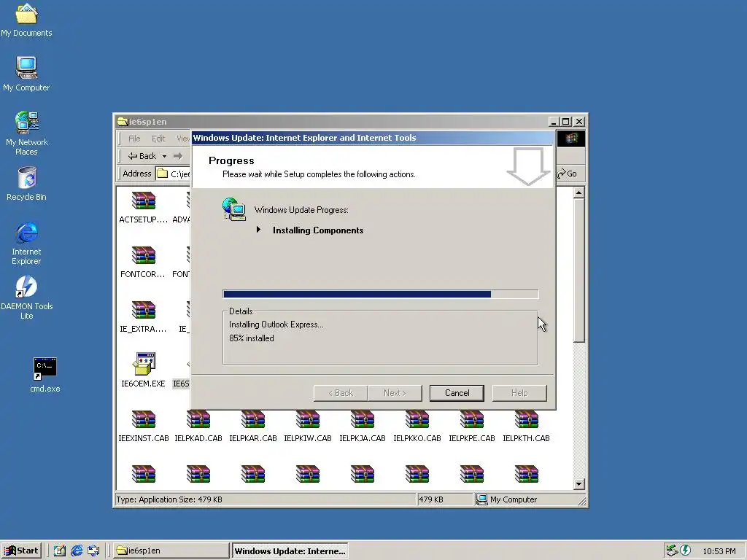Expand the Back history dropdown arrow
The image size is (747, 560).
point(164,156)
